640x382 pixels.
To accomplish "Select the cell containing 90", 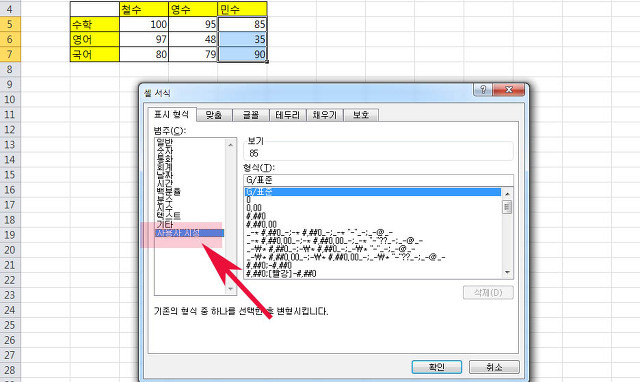I will click(x=242, y=54).
